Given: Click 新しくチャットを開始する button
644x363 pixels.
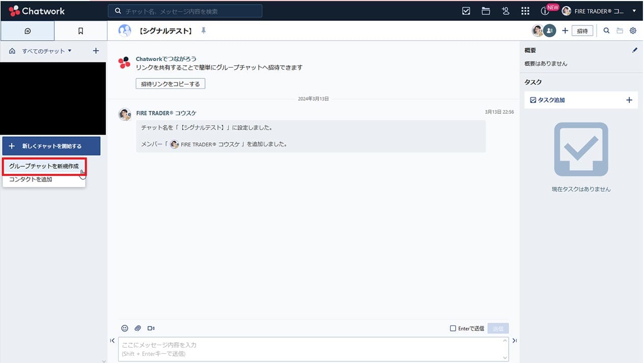Looking at the screenshot, I should pyautogui.click(x=51, y=146).
